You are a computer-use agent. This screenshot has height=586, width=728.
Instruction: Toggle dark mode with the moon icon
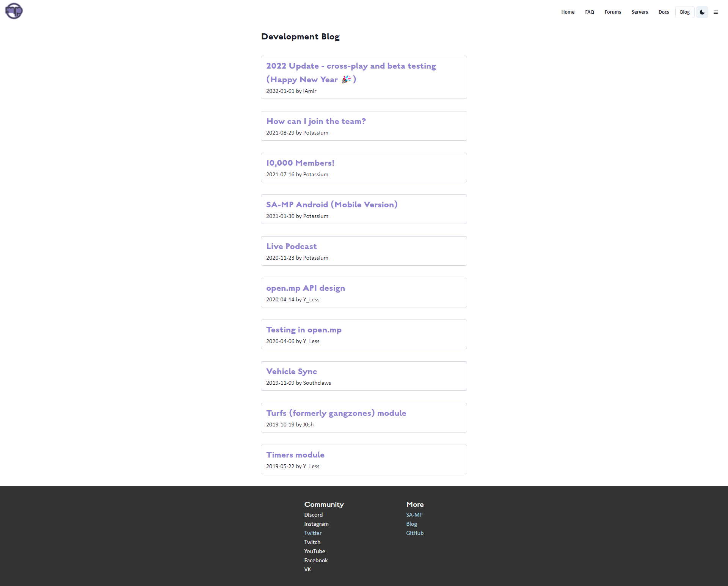tap(702, 12)
